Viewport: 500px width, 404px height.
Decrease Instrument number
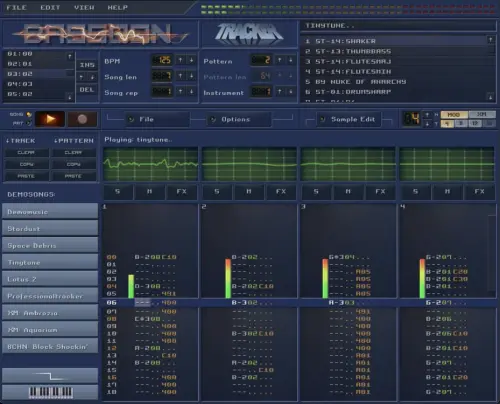click(x=291, y=91)
